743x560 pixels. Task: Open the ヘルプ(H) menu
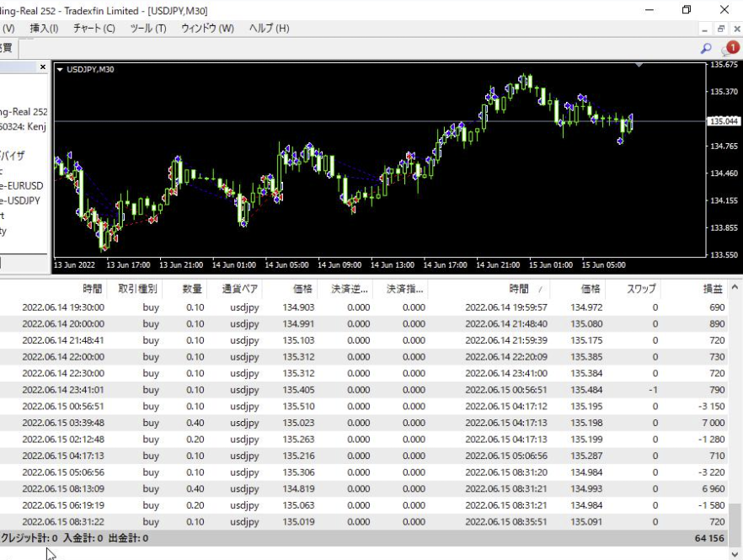pos(269,29)
